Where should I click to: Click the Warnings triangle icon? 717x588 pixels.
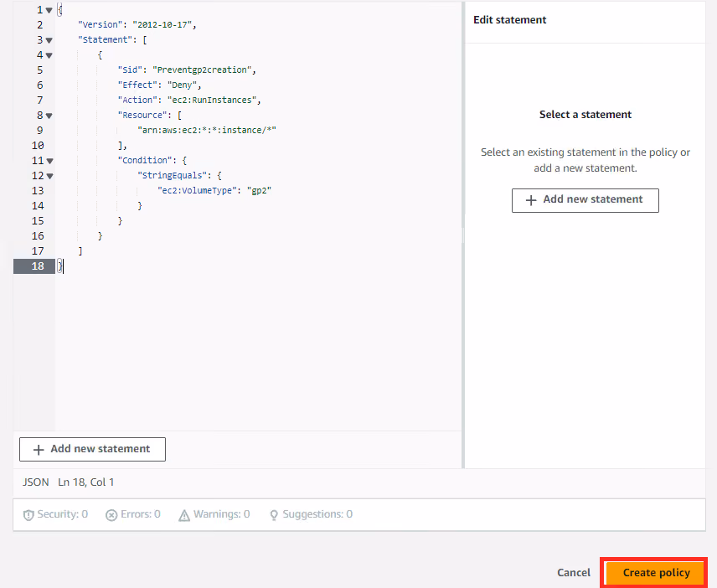183,515
